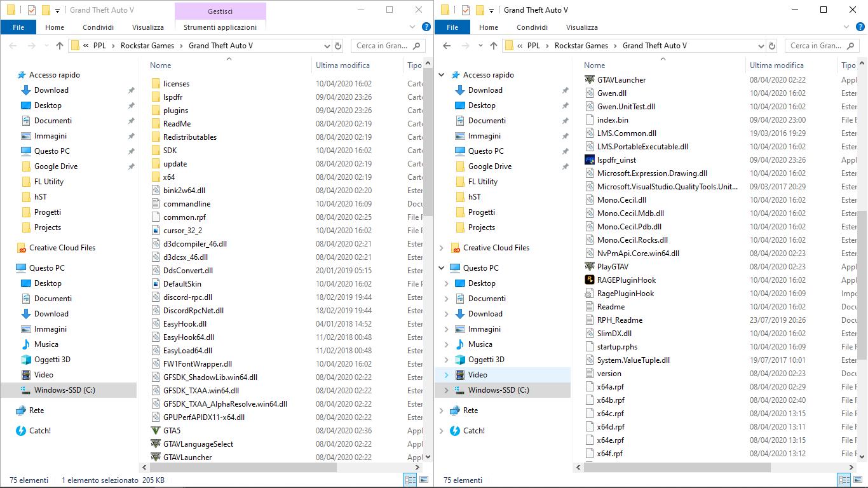Select the GTAVLauncher icon in left window
Viewport: 868px width, 488px height.
[x=156, y=457]
